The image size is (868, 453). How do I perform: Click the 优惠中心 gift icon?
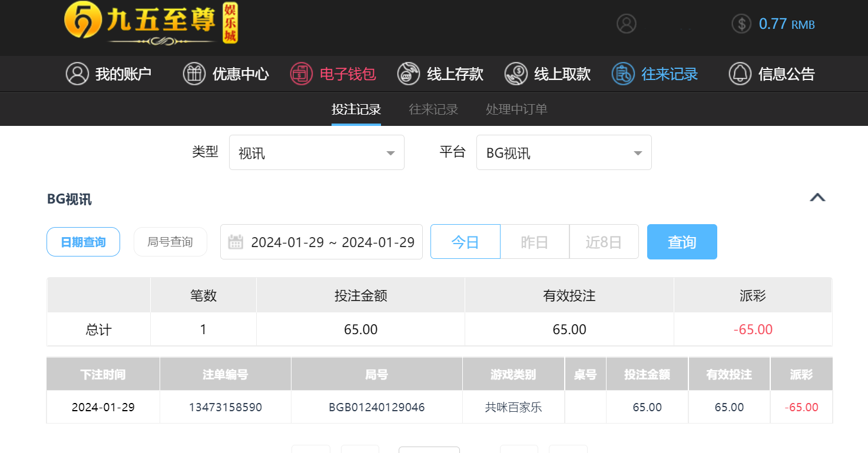(x=194, y=74)
